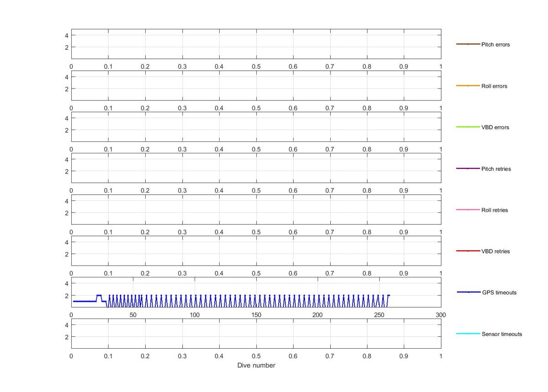This screenshot has width=548, height=392.
Task: Click the "Dive number" x-axis label
Action: point(256,366)
